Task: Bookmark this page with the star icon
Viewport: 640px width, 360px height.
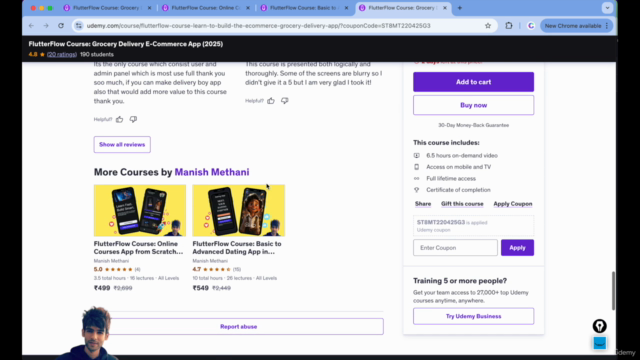Action: coord(488,26)
